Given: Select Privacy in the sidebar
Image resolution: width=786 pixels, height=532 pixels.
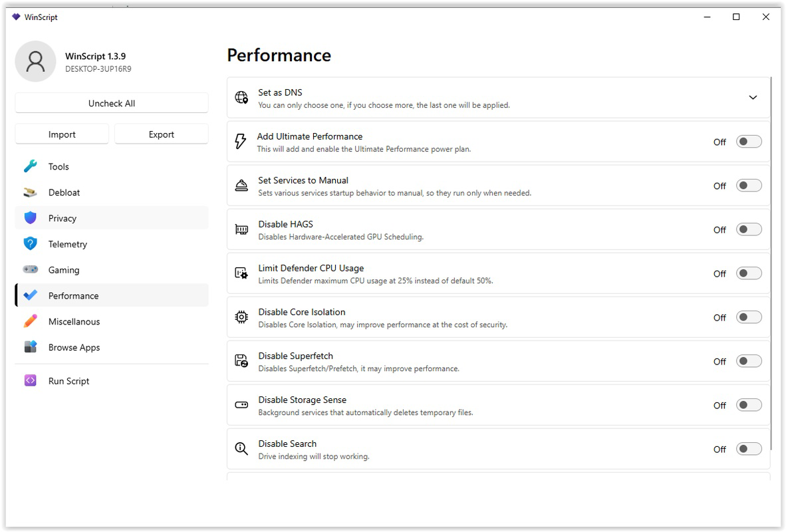Looking at the screenshot, I should click(x=112, y=218).
